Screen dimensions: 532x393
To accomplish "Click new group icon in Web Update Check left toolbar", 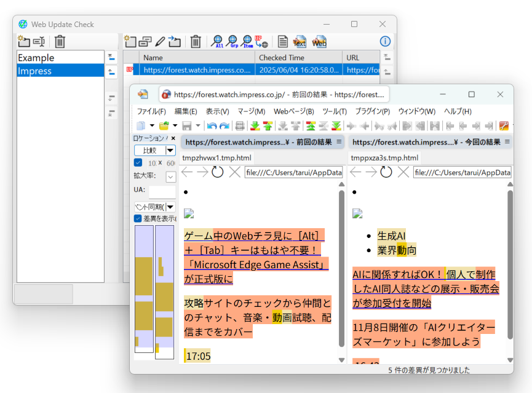I will point(24,41).
